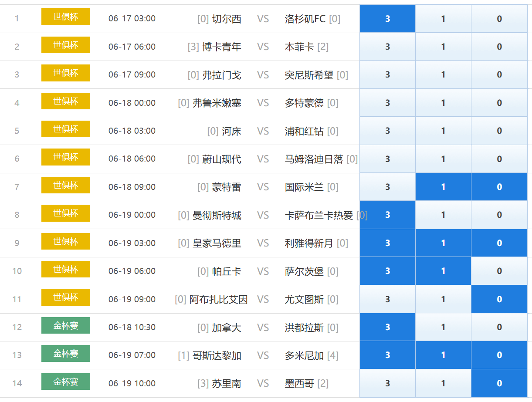Select 3 for 蒙特雷 vs 国际米兰
The image size is (532, 402).
[387, 187]
